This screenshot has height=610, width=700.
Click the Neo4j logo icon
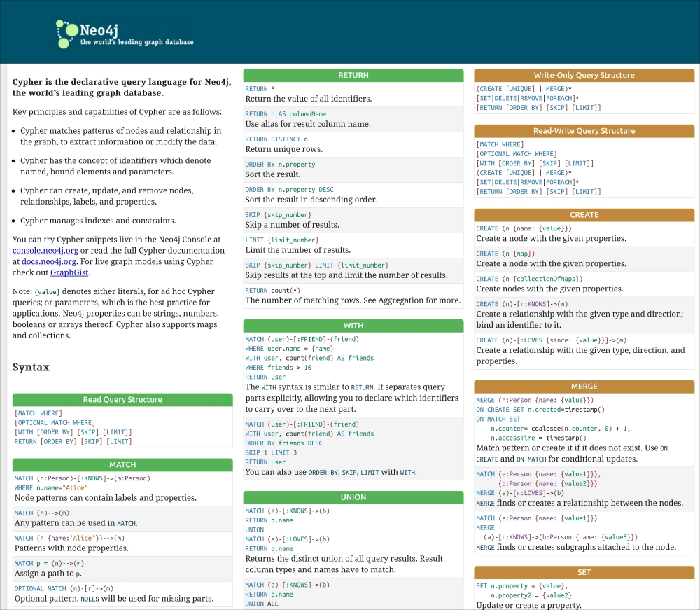pyautogui.click(x=67, y=33)
